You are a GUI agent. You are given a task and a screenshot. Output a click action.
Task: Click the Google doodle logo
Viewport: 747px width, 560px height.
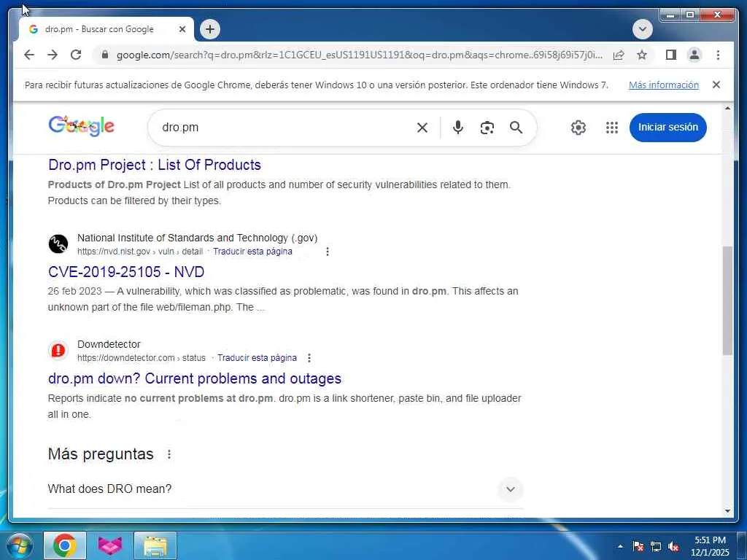[x=82, y=127]
